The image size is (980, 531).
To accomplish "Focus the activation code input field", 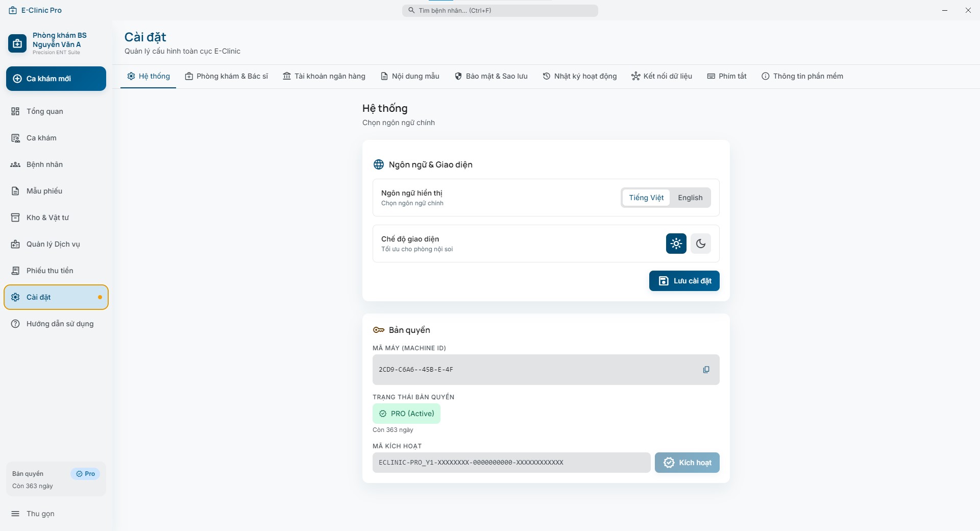I will [x=511, y=463].
